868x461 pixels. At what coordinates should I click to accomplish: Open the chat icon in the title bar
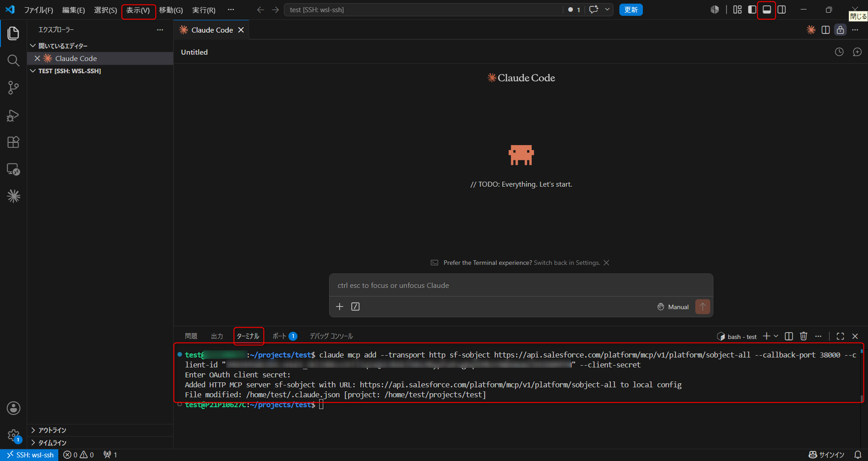[x=594, y=9]
